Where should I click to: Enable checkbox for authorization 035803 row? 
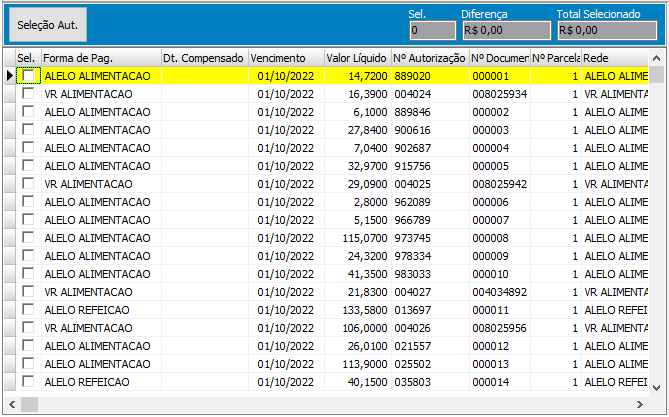pos(29,382)
